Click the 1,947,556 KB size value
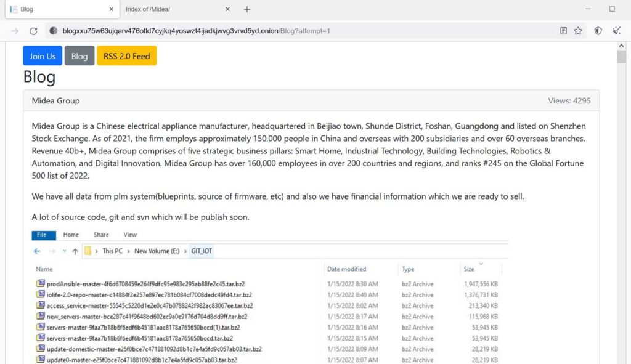 click(x=481, y=284)
